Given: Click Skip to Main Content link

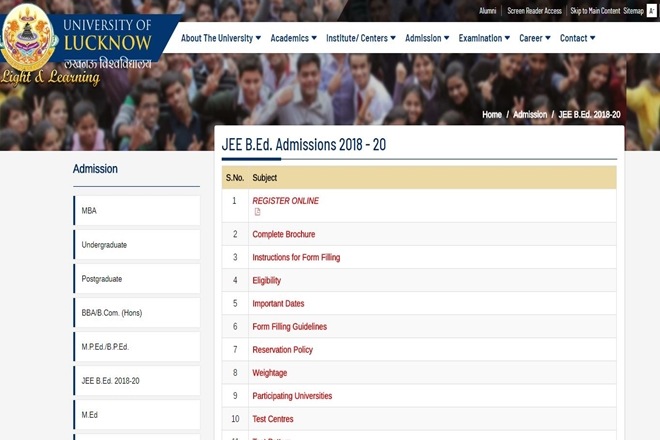Looking at the screenshot, I should pyautogui.click(x=595, y=11).
